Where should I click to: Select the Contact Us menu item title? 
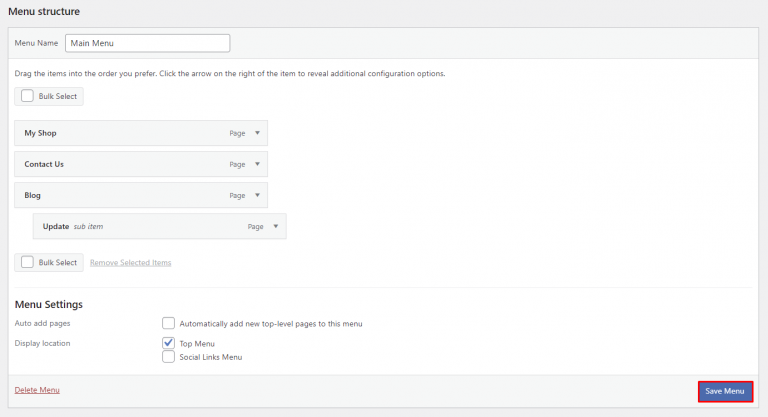[x=44, y=164]
